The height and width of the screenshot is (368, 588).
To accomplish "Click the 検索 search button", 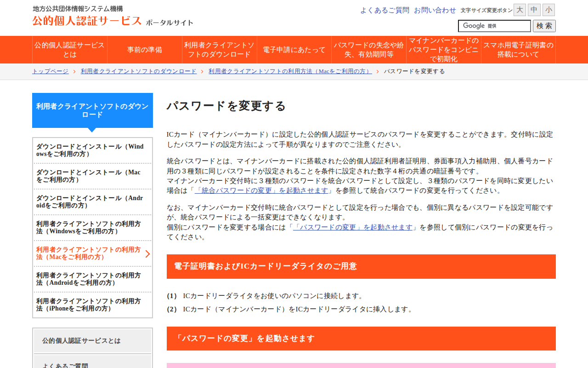I will click(544, 26).
